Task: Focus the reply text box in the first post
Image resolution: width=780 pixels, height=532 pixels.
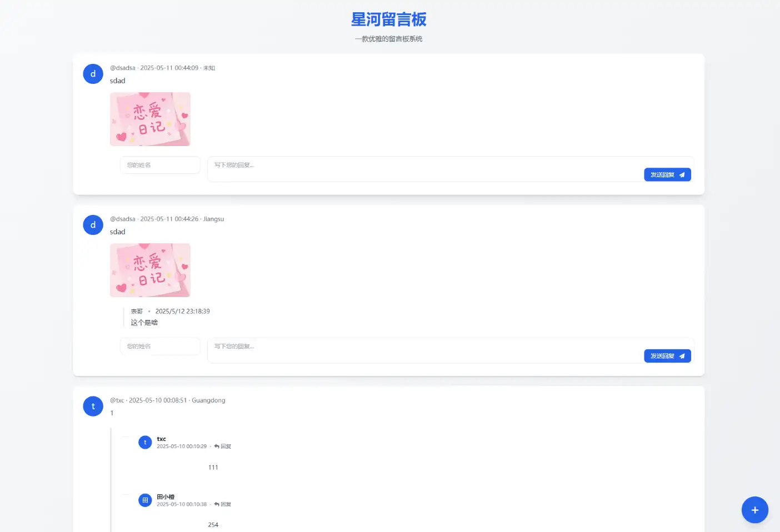Action: (422, 166)
